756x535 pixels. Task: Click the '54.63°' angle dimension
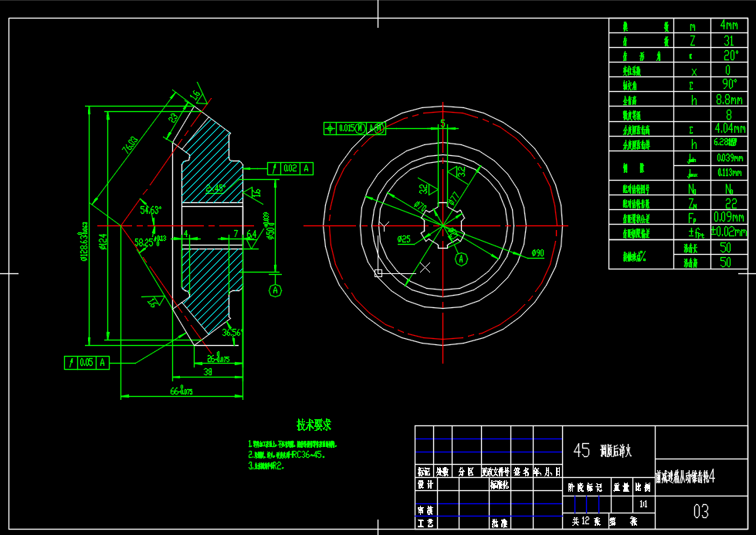(151, 210)
